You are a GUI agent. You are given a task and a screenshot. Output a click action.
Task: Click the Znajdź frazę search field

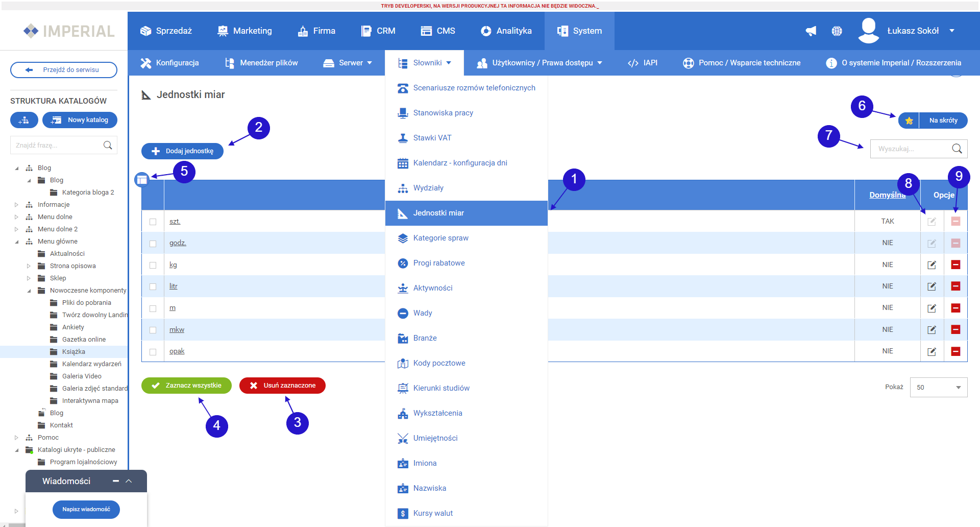(57, 146)
